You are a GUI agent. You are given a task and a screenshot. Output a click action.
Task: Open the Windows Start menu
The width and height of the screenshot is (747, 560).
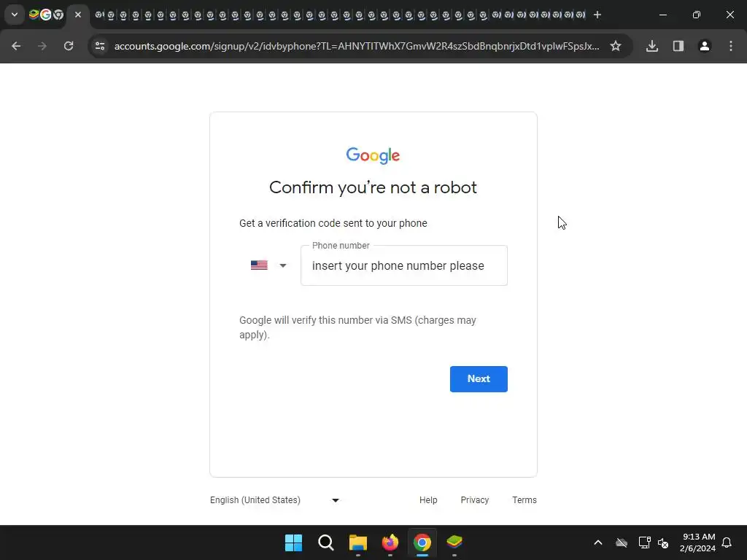[x=293, y=542]
